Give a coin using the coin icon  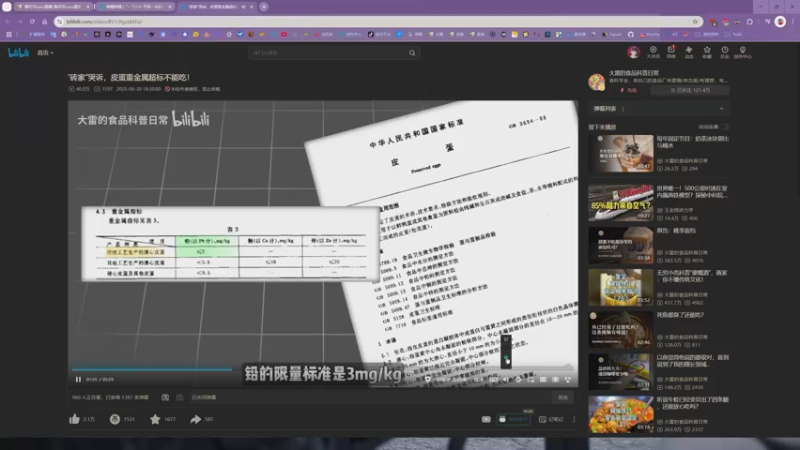[x=115, y=419]
